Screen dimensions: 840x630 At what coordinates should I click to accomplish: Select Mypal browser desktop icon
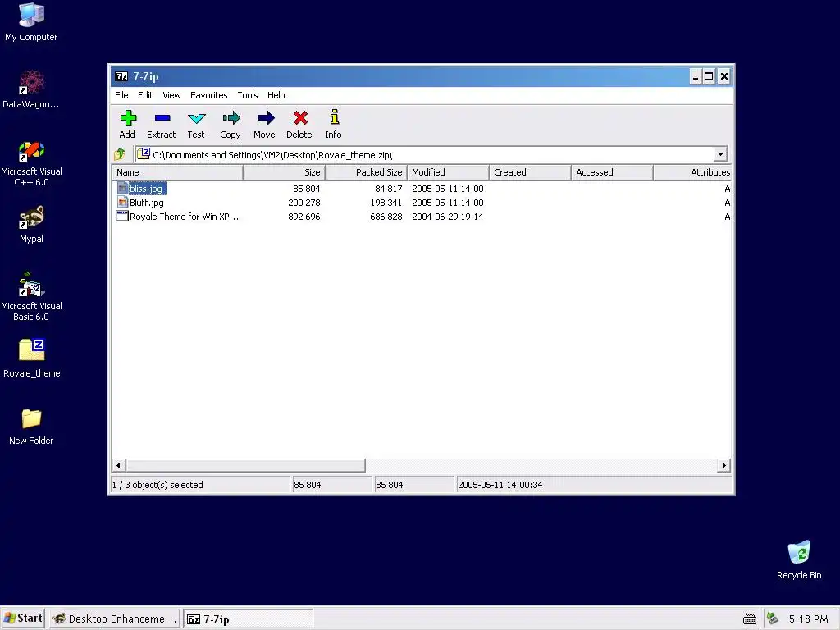click(x=31, y=217)
